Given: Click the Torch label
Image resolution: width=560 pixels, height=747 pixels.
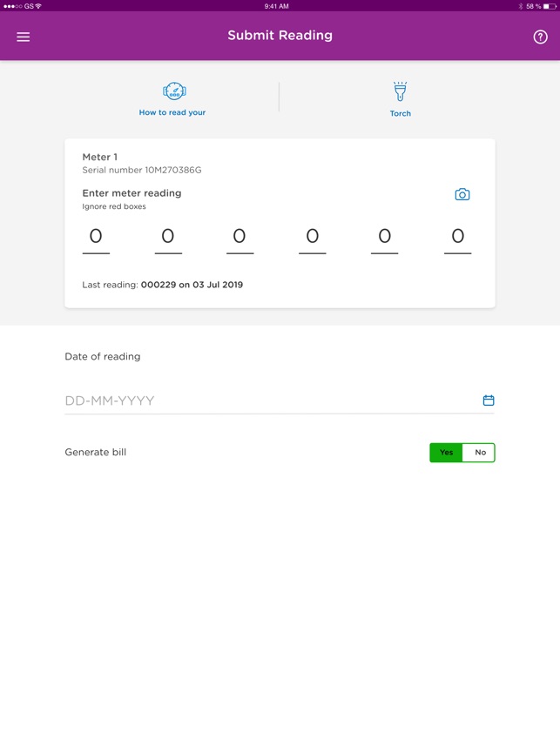Looking at the screenshot, I should click(x=400, y=113).
